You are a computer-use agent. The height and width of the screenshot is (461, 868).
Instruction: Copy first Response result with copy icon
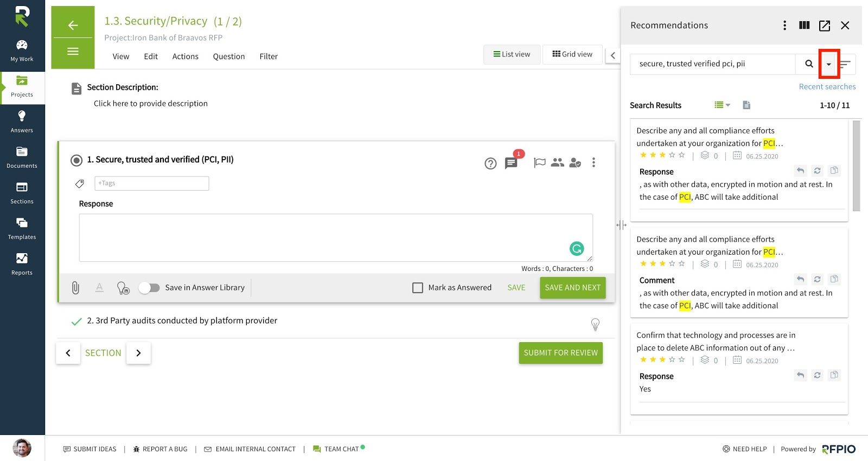pyautogui.click(x=834, y=170)
